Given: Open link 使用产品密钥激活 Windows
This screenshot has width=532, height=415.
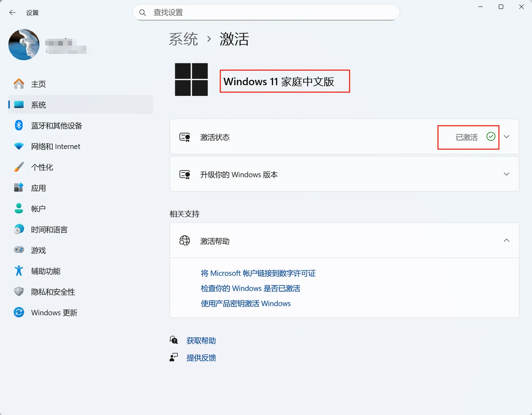Looking at the screenshot, I should click(245, 303).
